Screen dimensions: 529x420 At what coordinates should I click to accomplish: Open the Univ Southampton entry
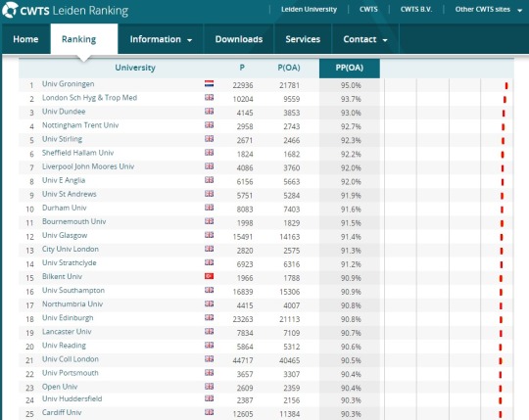73,290
